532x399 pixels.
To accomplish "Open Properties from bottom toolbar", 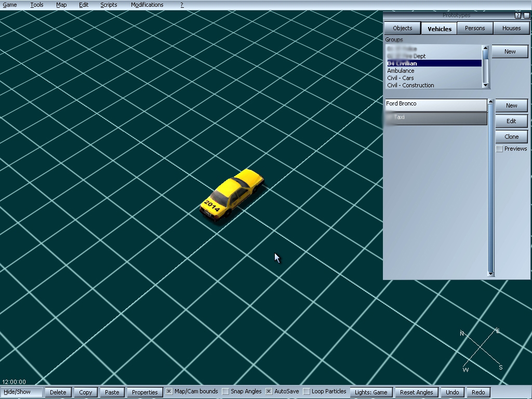I will coord(145,392).
